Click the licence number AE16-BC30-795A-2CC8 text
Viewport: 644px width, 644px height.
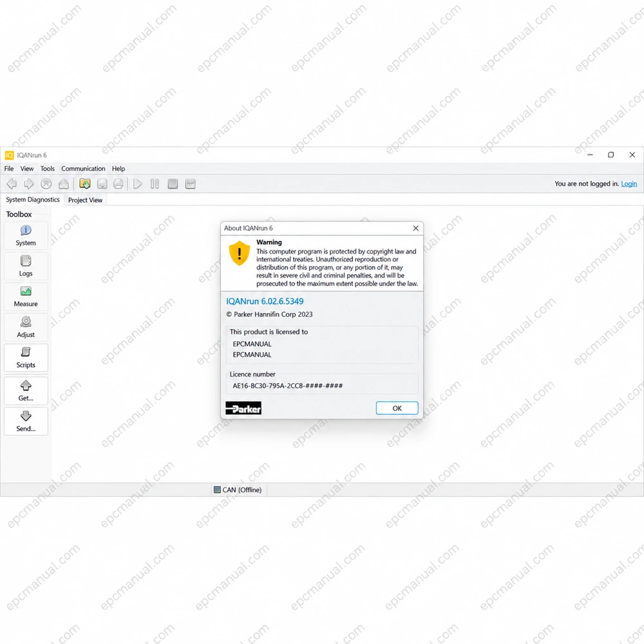click(x=288, y=386)
